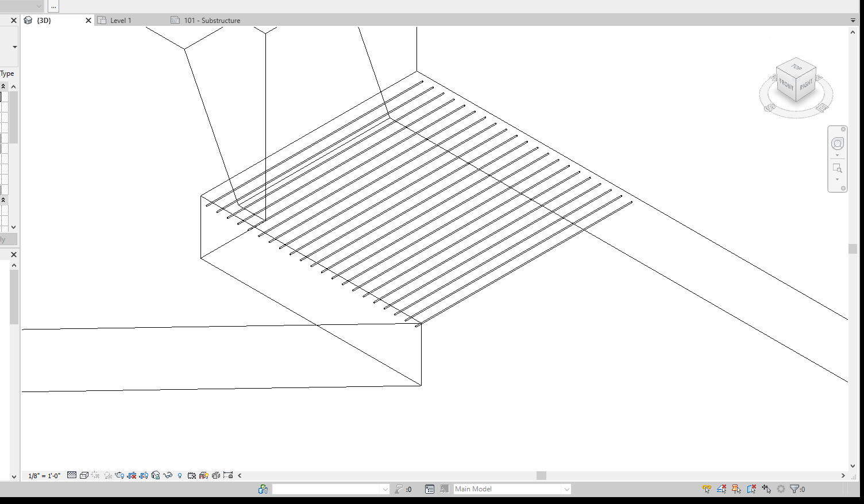Activate the Crop View tool
The image size is (864, 504).
tap(131, 475)
